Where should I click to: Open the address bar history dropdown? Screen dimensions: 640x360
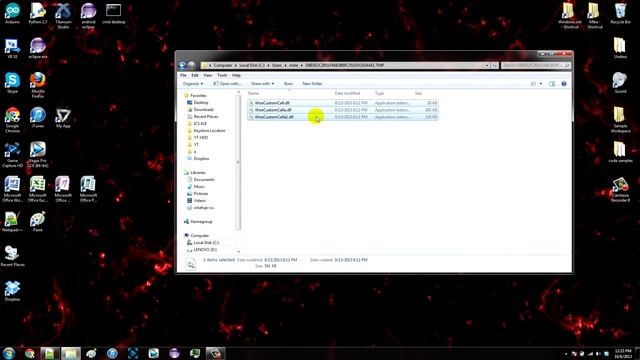tap(487, 65)
